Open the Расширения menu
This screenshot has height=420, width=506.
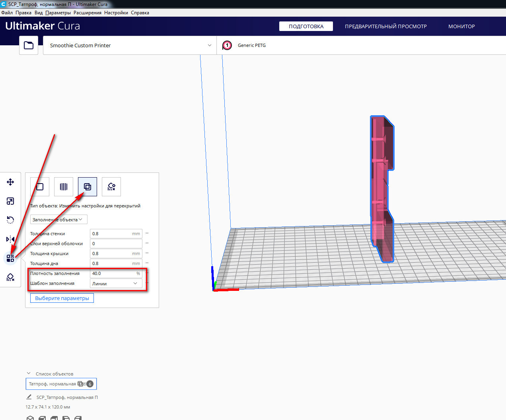(x=88, y=13)
